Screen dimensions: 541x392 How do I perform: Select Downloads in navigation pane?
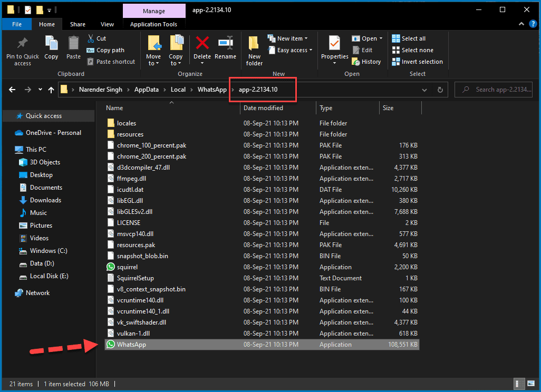click(x=49, y=200)
